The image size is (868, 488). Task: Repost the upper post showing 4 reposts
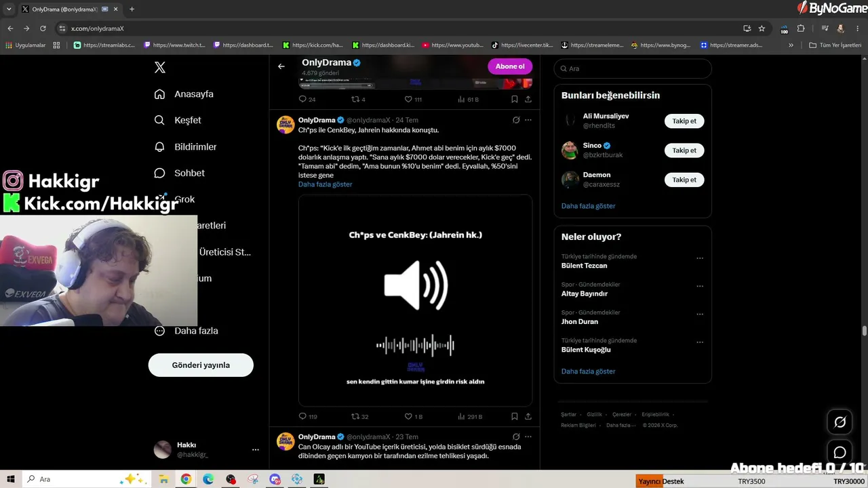358,99
